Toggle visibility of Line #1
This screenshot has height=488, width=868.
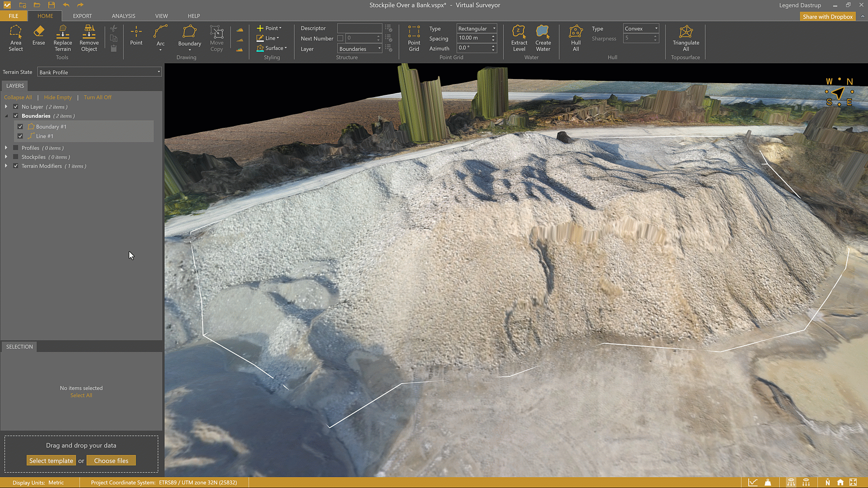pos(20,136)
